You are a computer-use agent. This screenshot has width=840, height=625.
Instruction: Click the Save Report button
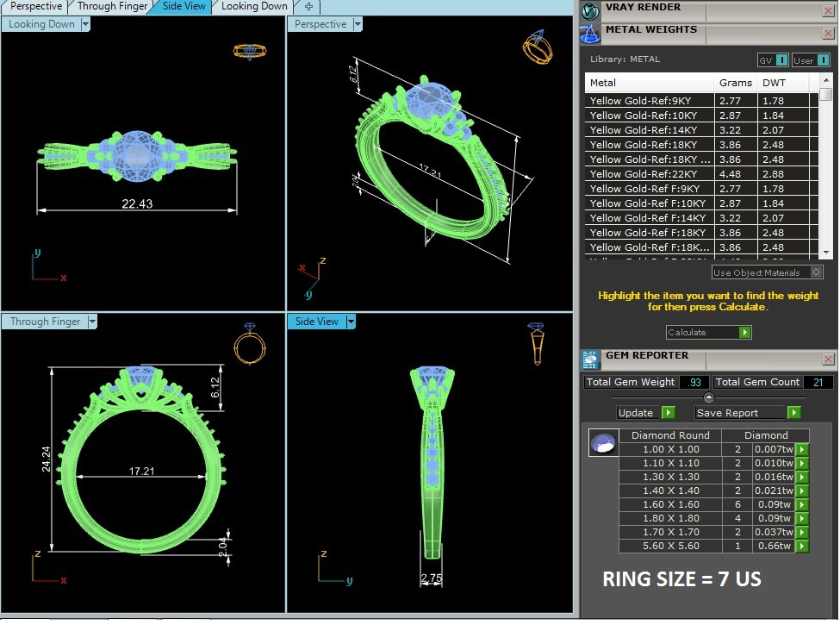tap(794, 413)
